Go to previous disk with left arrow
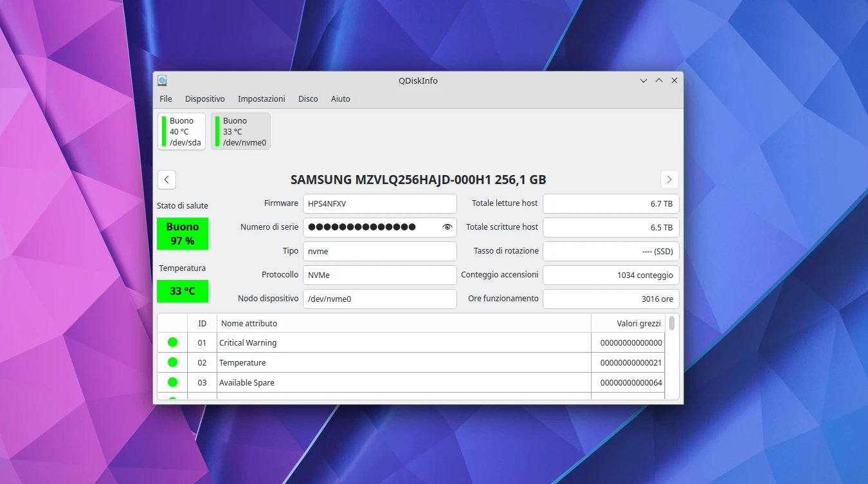The width and height of the screenshot is (868, 484). pyautogui.click(x=167, y=180)
